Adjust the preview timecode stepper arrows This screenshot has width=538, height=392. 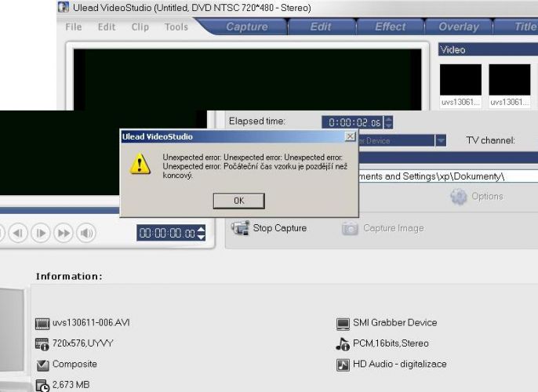click(202, 233)
